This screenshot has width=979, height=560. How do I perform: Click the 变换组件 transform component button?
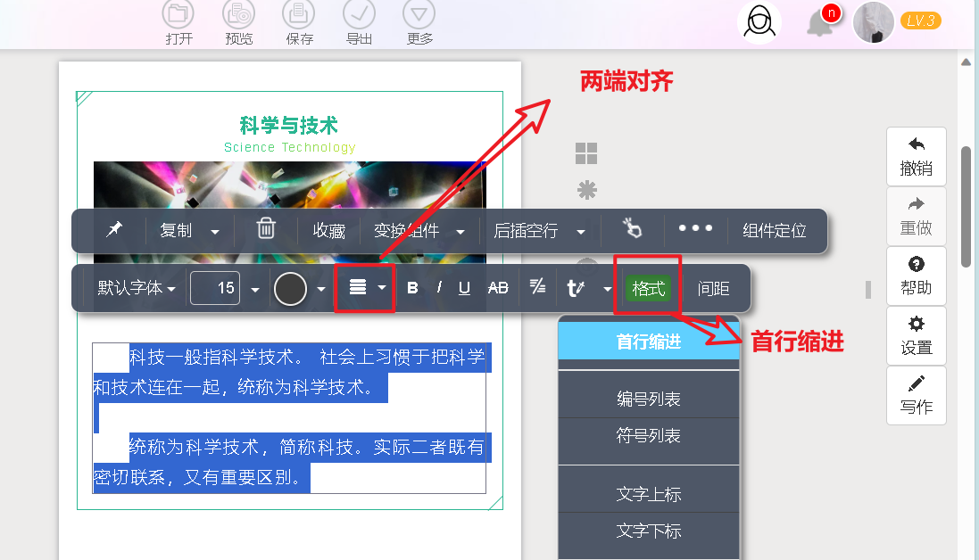(406, 231)
